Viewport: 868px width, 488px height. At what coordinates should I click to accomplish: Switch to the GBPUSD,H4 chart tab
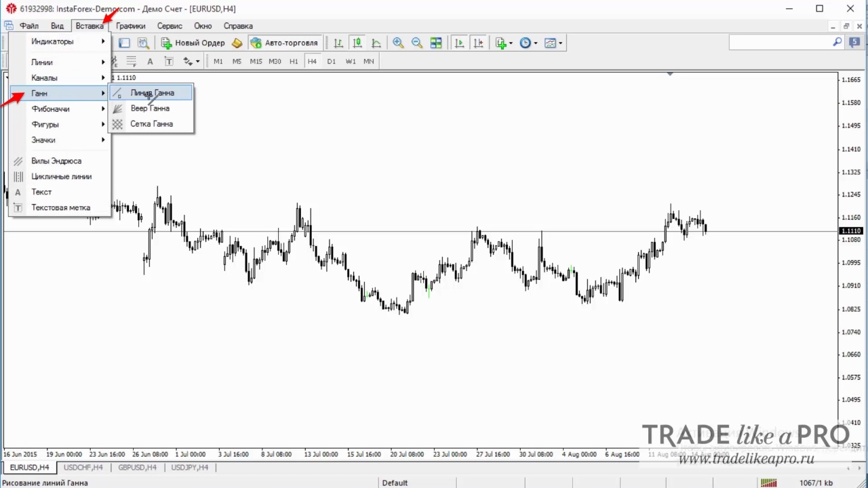(138, 468)
